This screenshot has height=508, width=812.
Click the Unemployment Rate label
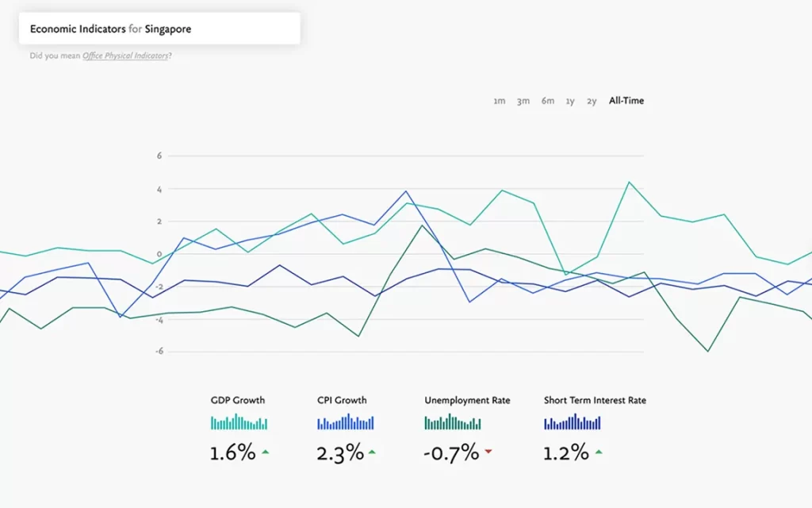pyautogui.click(x=467, y=400)
